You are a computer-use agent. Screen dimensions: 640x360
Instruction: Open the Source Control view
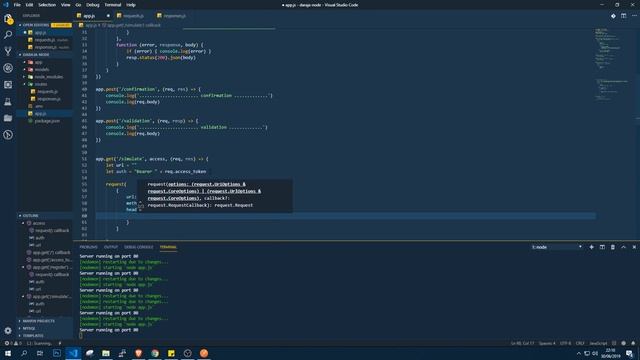pyautogui.click(x=8, y=51)
